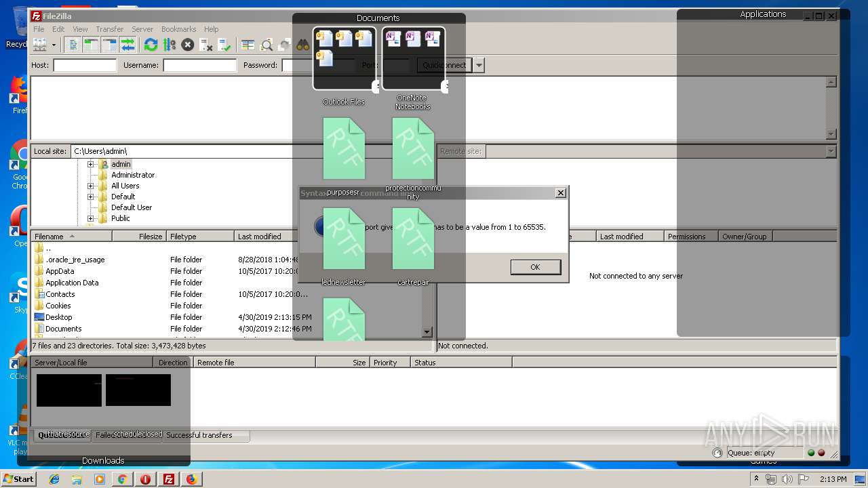
Task: Open the cartrepair RTF file
Action: pos(413,247)
